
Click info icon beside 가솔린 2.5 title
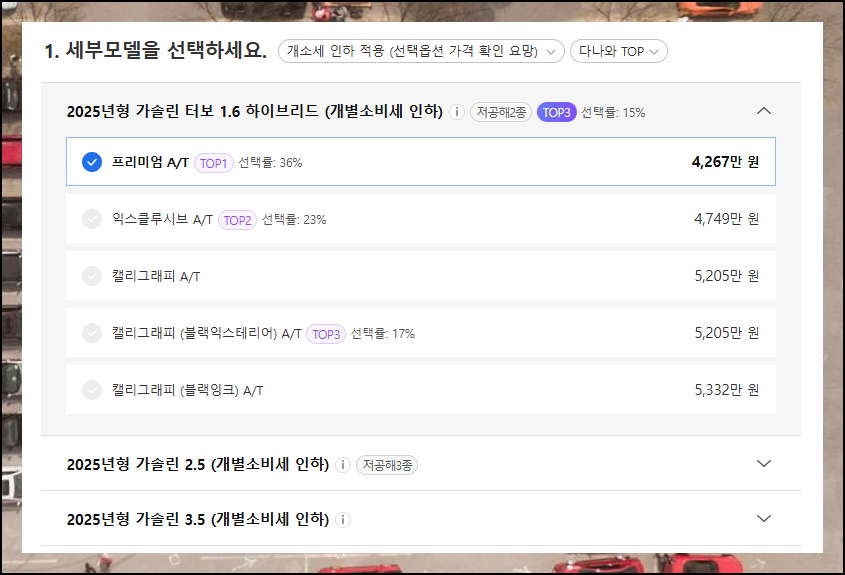pyautogui.click(x=343, y=465)
